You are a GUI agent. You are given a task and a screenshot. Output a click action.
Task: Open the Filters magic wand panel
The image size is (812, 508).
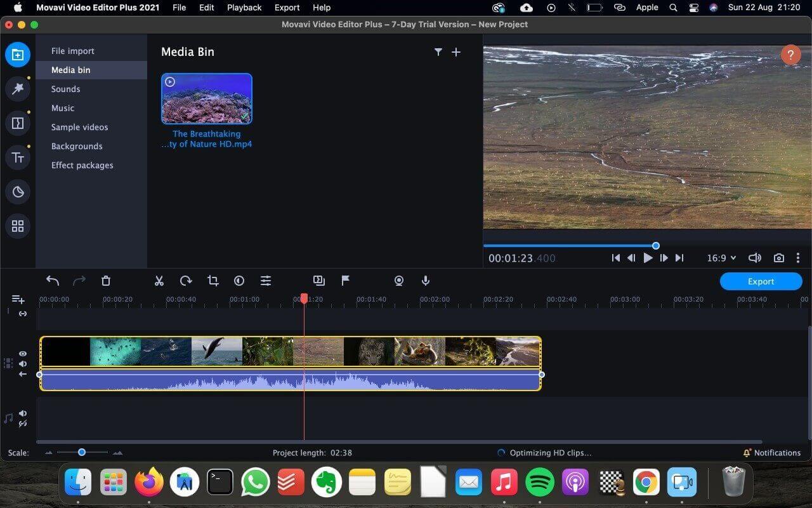click(18, 89)
